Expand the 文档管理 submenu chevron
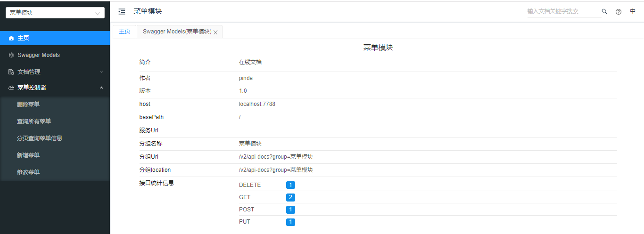 click(101, 72)
